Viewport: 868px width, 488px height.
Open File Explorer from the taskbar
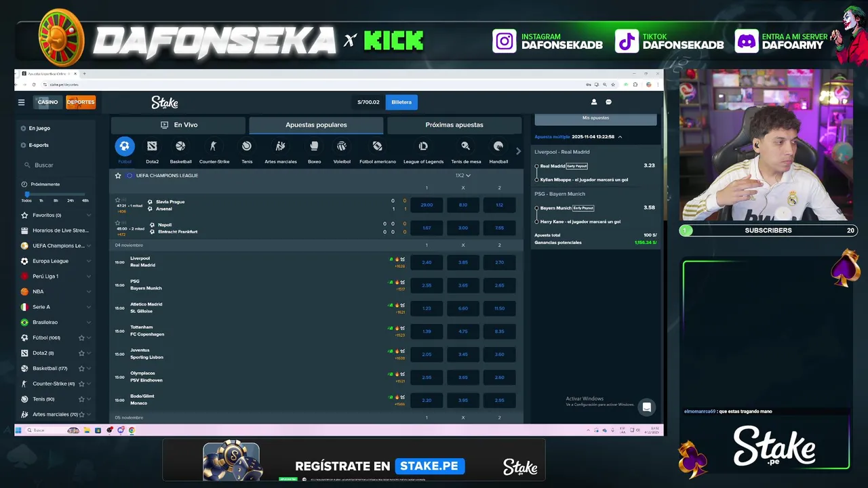pyautogui.click(x=87, y=430)
